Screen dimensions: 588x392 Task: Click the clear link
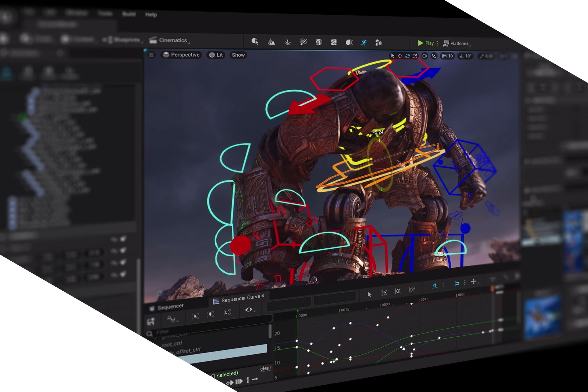[266, 368]
